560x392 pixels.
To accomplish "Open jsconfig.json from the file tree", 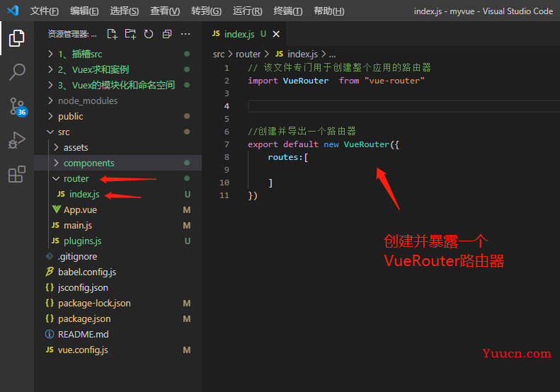I will click(x=83, y=287).
